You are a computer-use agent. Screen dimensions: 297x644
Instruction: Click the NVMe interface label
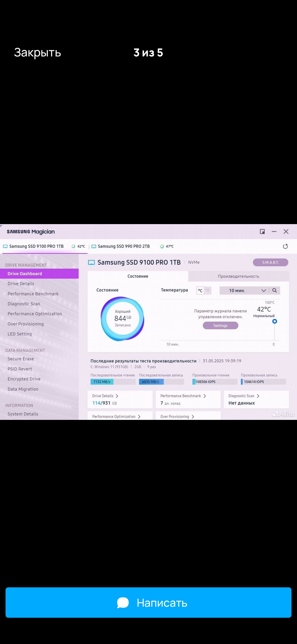tap(194, 262)
